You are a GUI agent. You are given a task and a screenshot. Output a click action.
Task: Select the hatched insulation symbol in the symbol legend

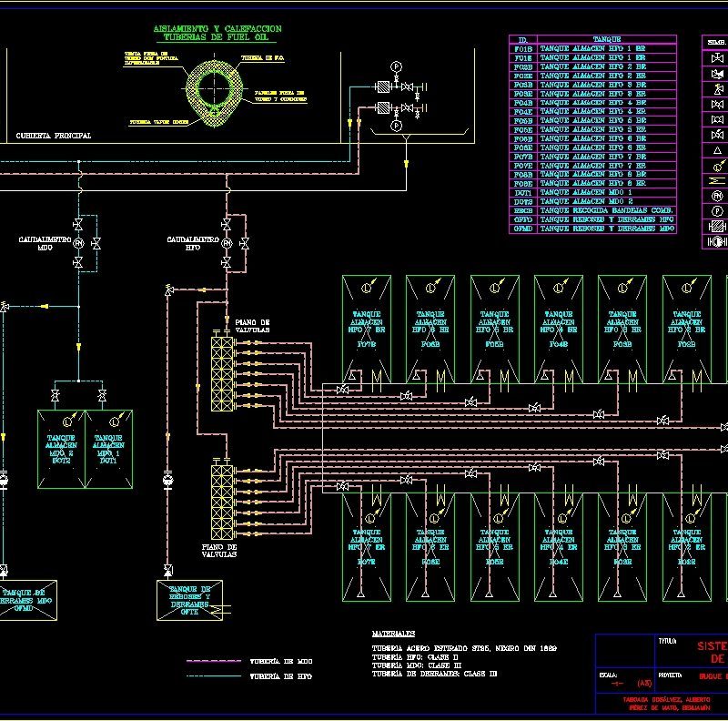[x=717, y=226]
